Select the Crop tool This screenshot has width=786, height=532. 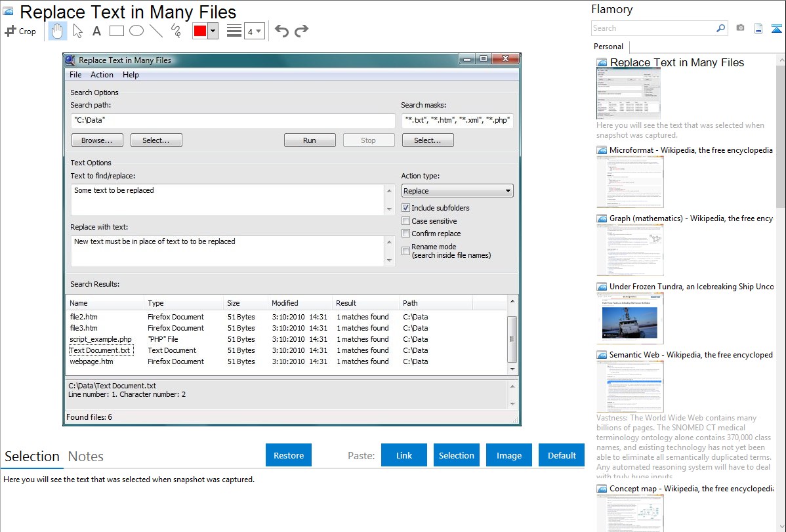tap(20, 31)
